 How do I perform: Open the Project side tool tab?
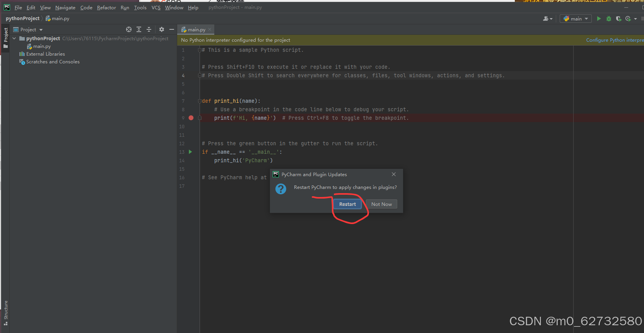pos(5,38)
